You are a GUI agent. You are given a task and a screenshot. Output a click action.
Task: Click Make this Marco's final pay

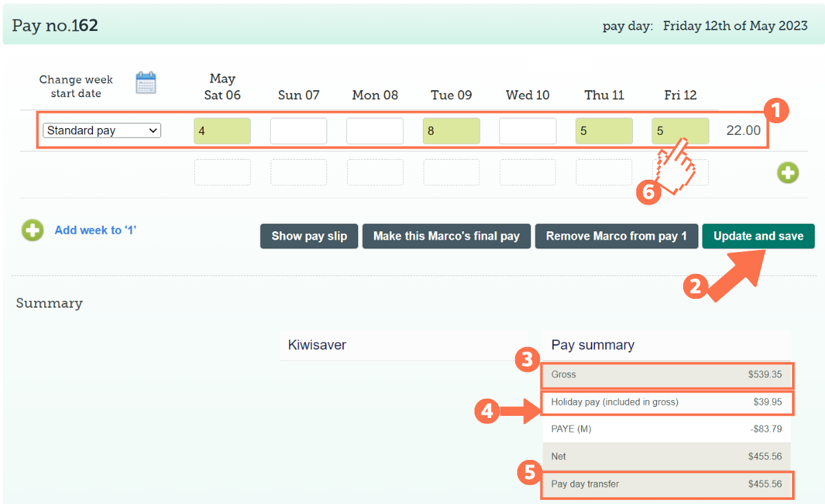coord(446,235)
